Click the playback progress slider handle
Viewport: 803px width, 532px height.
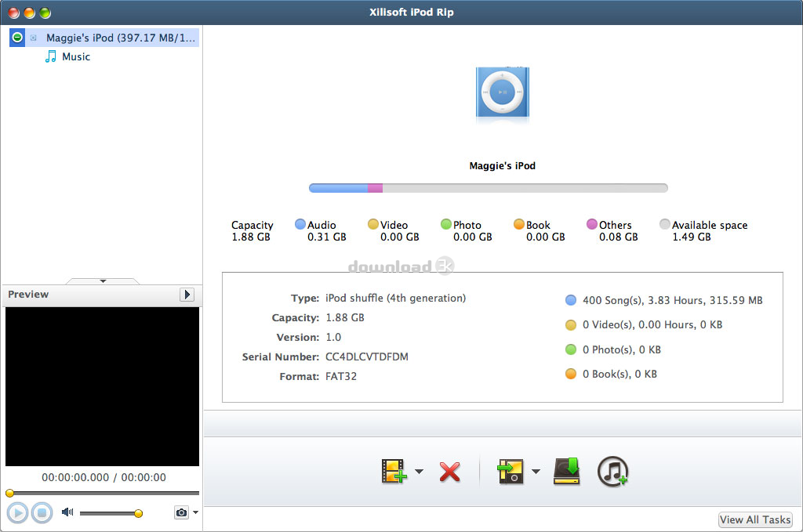[9, 493]
